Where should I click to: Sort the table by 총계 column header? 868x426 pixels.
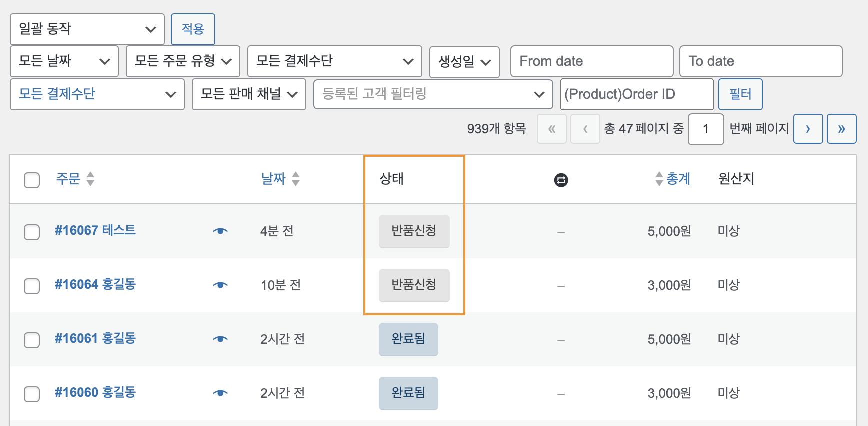coord(678,178)
